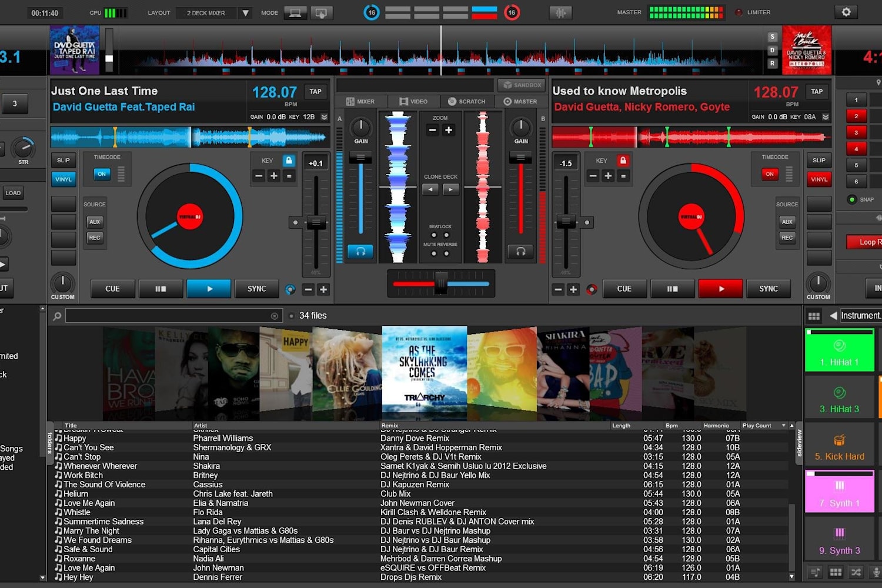The width and height of the screenshot is (882, 588).
Task: Toggle left deck timecode ON button
Action: 102,174
